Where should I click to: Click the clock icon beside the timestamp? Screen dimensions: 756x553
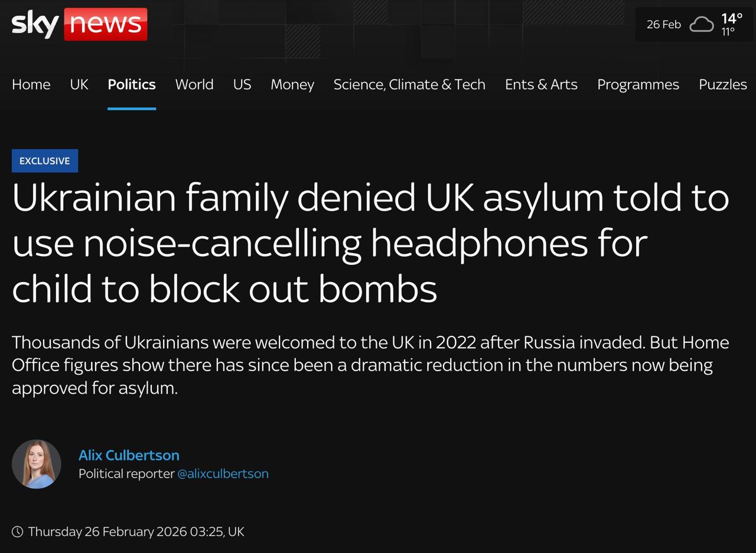(x=18, y=532)
